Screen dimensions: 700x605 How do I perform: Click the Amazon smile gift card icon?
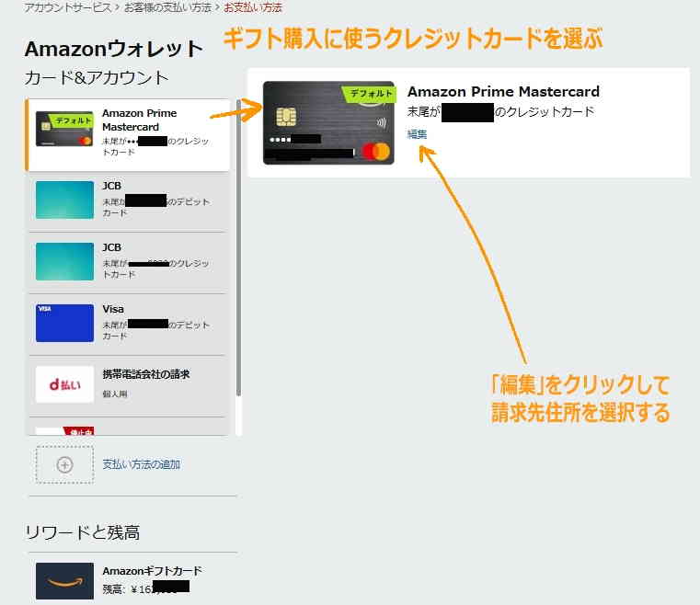point(64,581)
